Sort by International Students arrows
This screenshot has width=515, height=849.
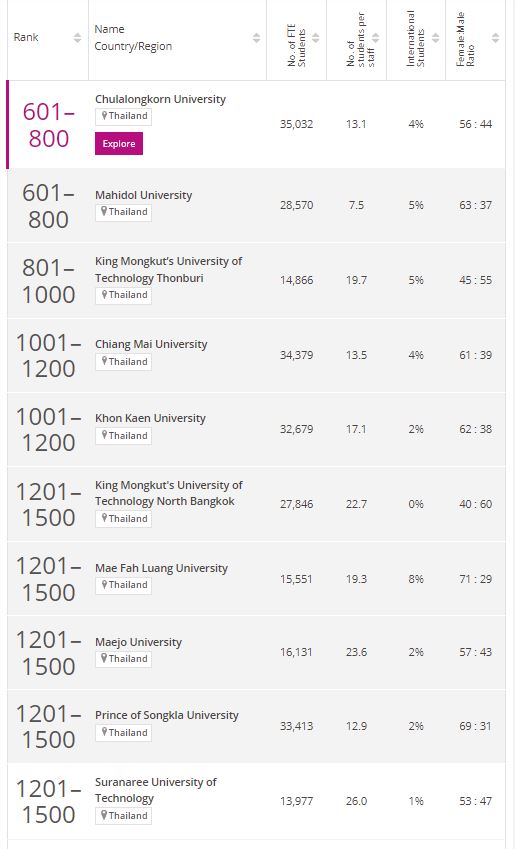(435, 37)
